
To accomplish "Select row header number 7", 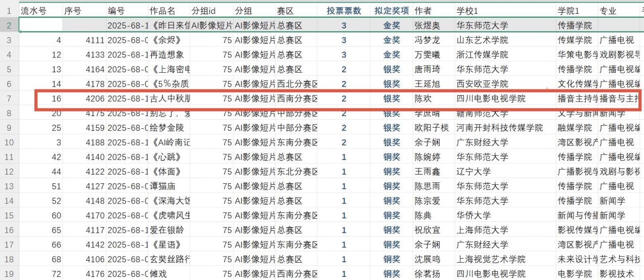I will click(9, 99).
